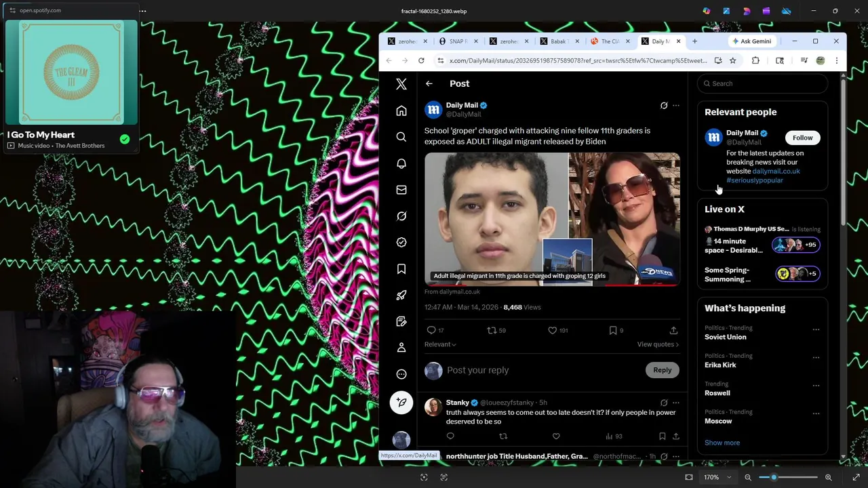Image resolution: width=868 pixels, height=488 pixels.
Task: Zoom out with the minus magnifier
Action: [748, 477]
